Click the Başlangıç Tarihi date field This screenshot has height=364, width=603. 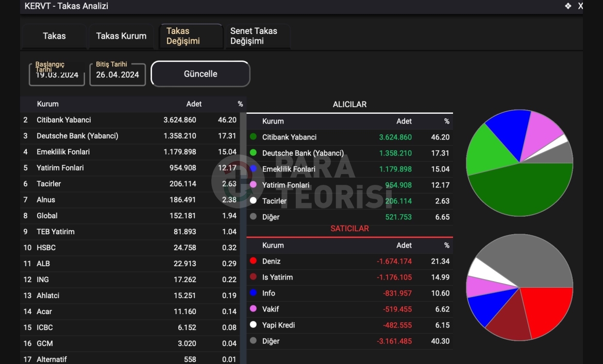pos(57,74)
